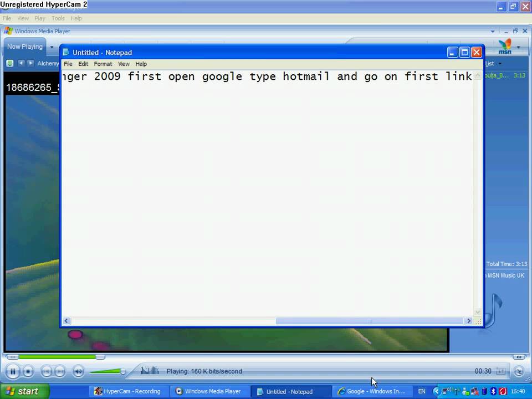Skip to next track in Media Player
532x399 pixels.
pyautogui.click(x=60, y=371)
